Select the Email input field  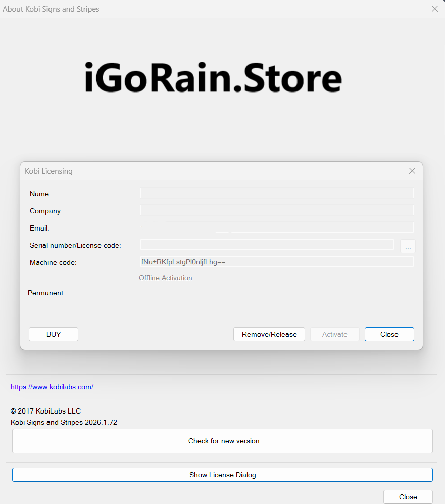pyautogui.click(x=277, y=227)
